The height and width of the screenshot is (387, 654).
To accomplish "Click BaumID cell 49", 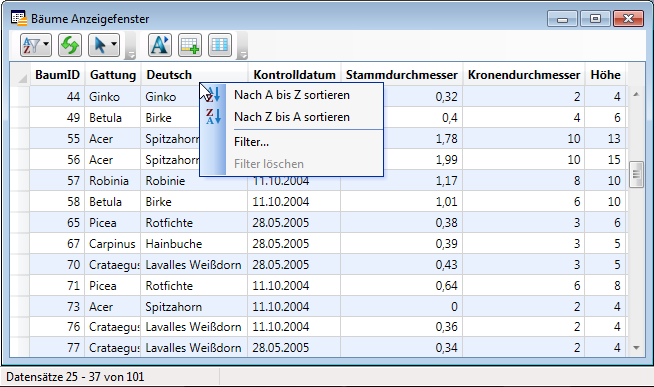I will tap(57, 118).
